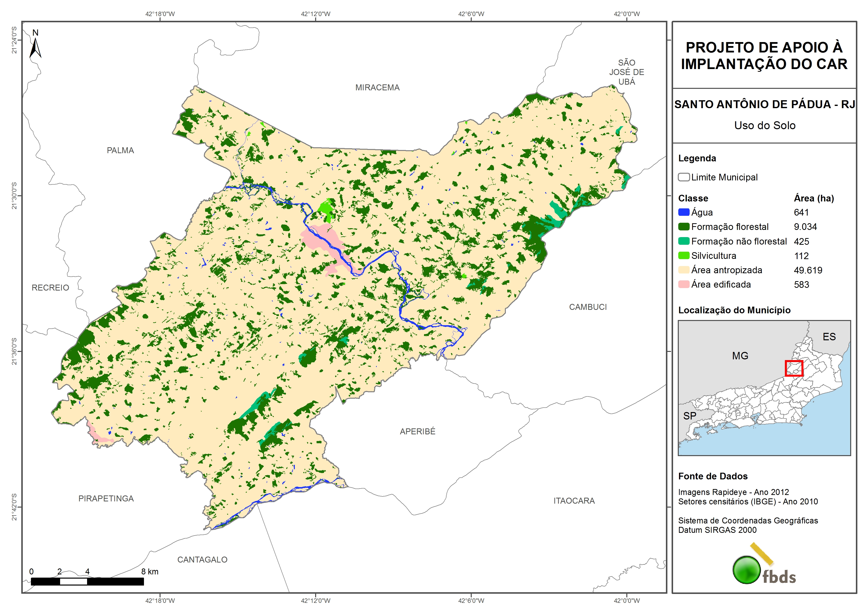Click the Área antropizada beige swatch
Viewport: 868px width, 614px height.
[683, 270]
